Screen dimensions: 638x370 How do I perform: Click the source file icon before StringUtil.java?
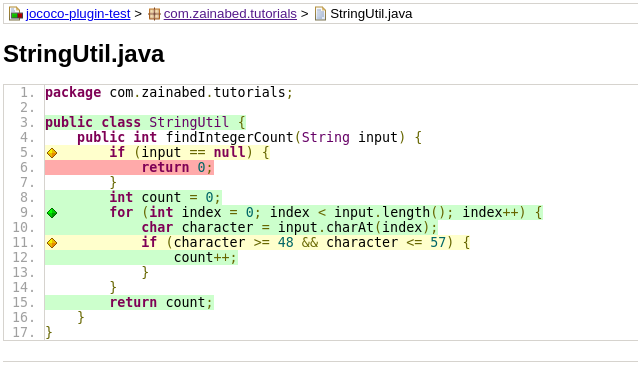(x=320, y=14)
